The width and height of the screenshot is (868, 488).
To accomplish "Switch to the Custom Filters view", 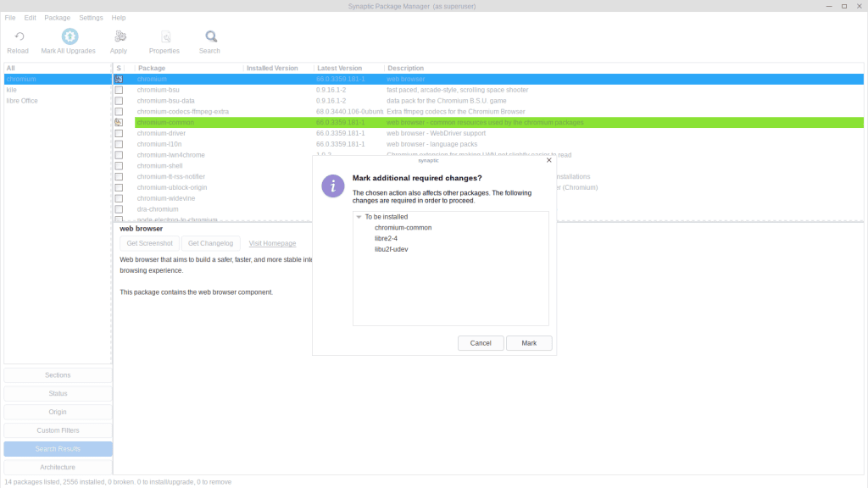I will (x=58, y=430).
